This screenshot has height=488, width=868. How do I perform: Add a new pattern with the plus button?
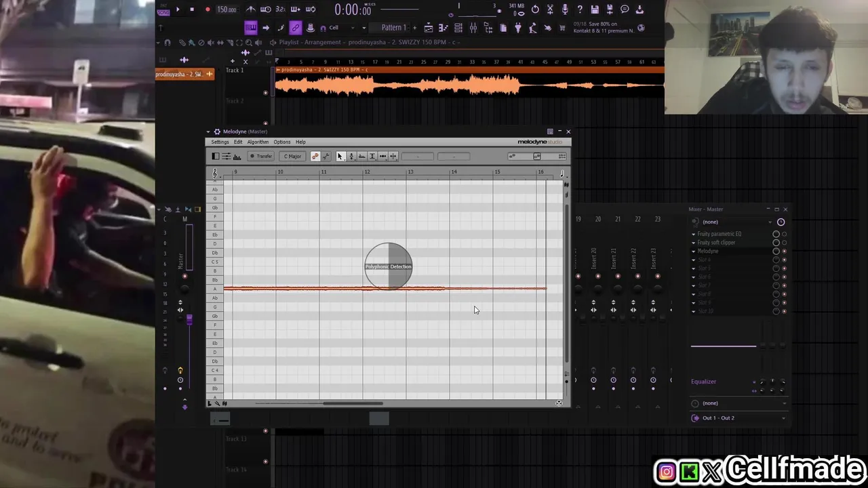point(414,28)
